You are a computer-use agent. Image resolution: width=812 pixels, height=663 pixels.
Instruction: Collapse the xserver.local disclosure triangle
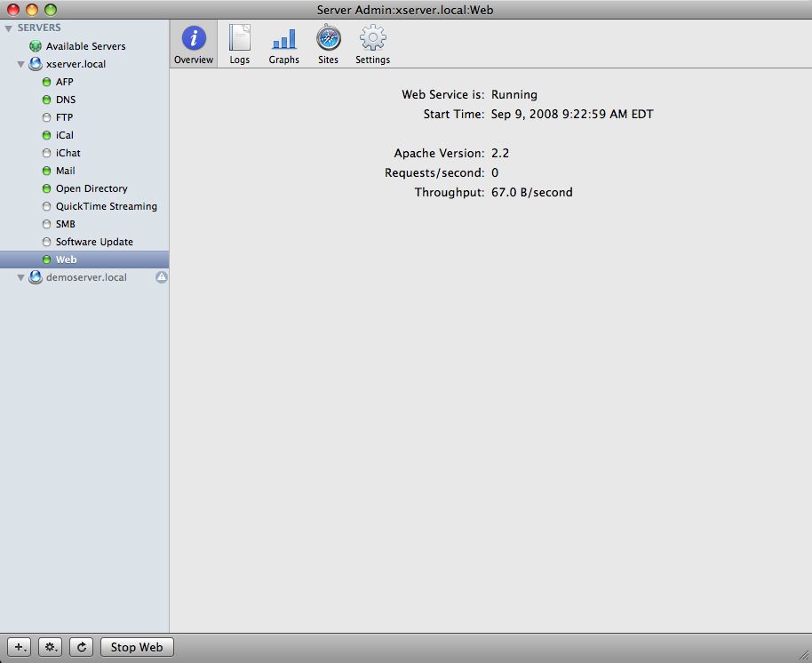(x=20, y=64)
